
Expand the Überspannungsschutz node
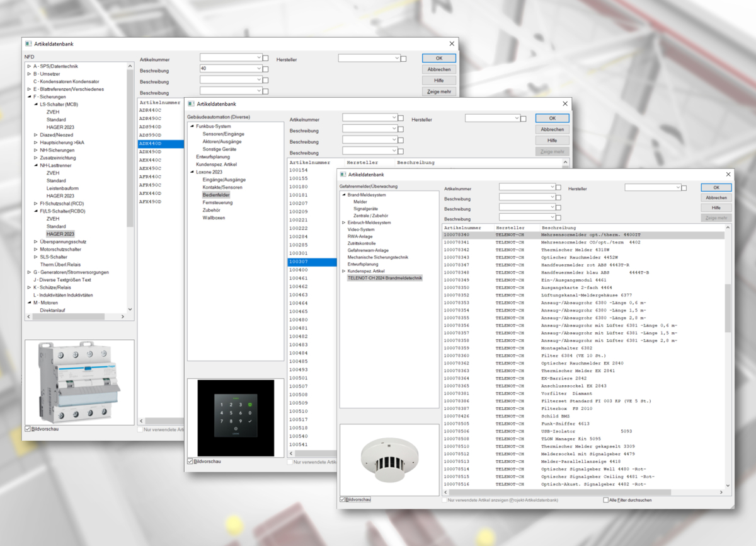35,241
